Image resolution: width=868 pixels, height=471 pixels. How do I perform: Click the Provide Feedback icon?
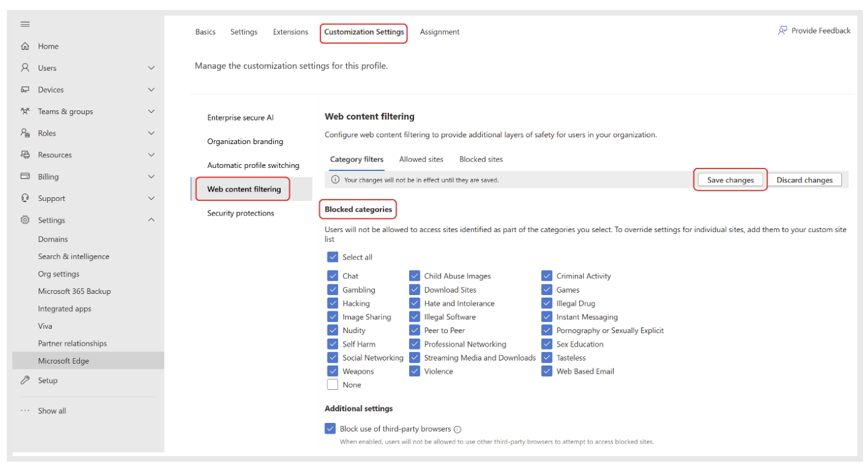coord(782,30)
